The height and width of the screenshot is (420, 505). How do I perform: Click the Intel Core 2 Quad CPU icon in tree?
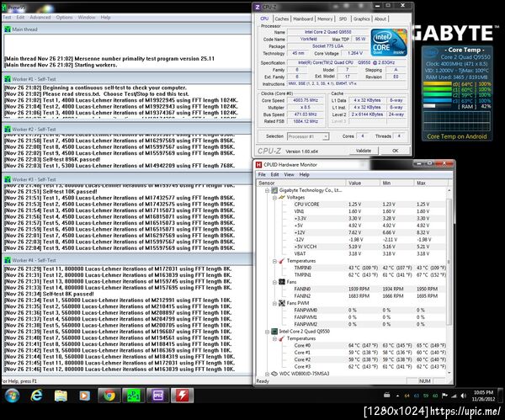(274, 331)
